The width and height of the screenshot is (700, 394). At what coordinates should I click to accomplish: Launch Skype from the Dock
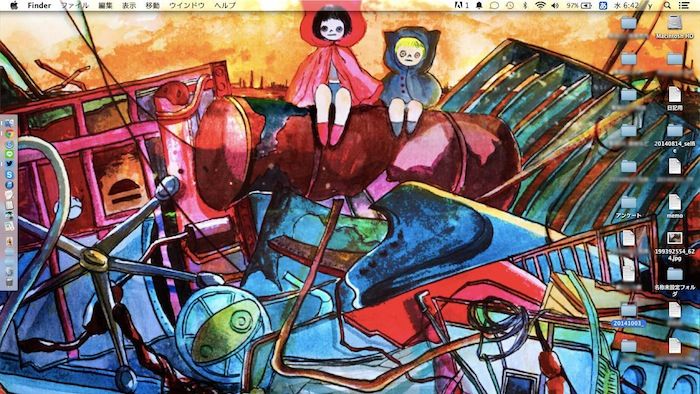pyautogui.click(x=9, y=174)
